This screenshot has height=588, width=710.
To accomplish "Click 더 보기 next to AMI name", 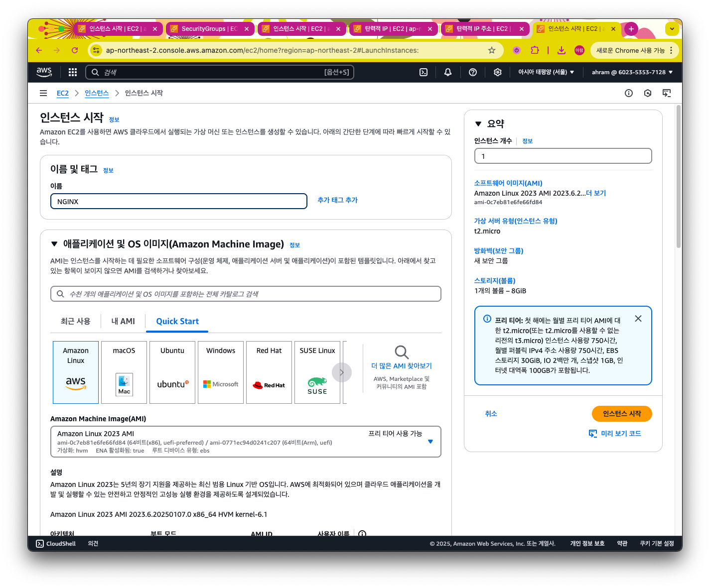I will tap(596, 193).
